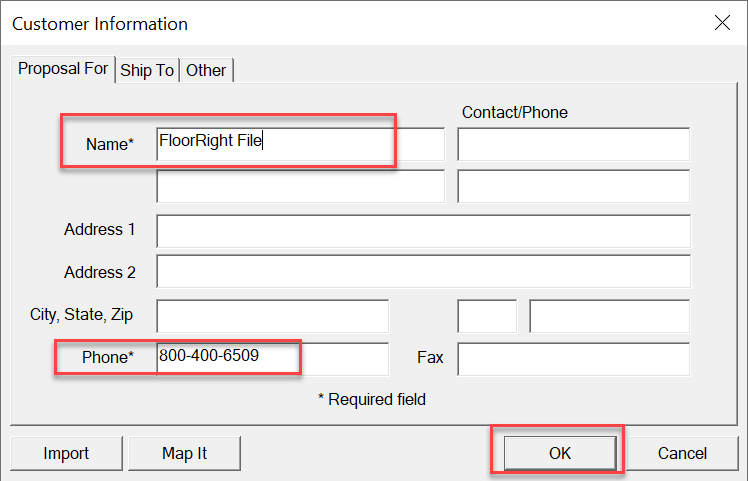
Task: Click the second Contact/Phone input field
Action: click(x=573, y=186)
